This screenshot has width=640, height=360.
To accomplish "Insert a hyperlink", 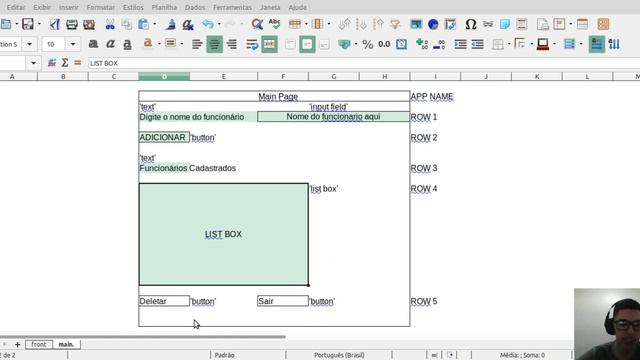I will (x=488, y=24).
